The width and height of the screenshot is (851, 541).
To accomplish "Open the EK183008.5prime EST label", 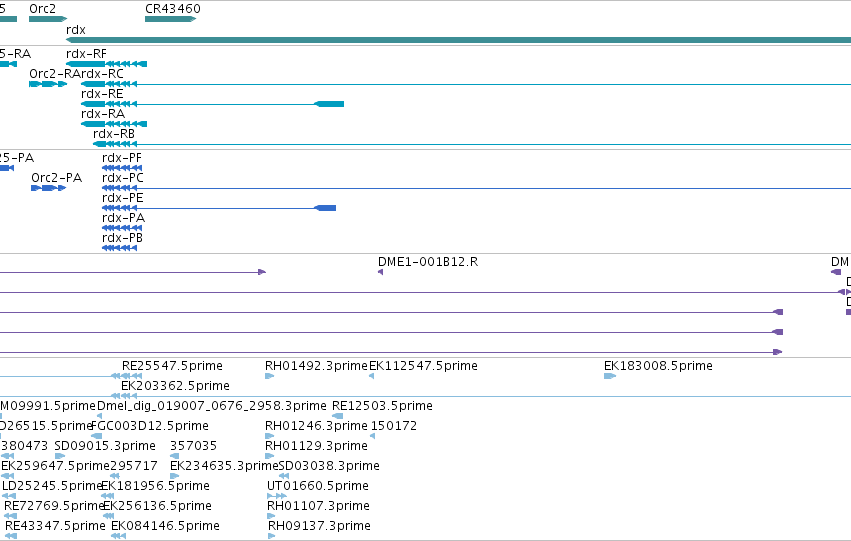I will pyautogui.click(x=658, y=366).
